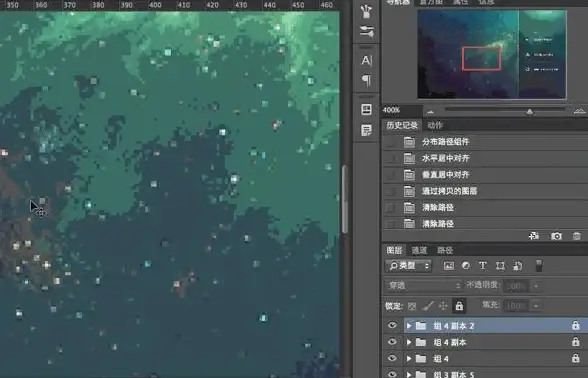The width and height of the screenshot is (588, 378).
Task: Open the fill 填充 slider arrow
Action: pyautogui.click(x=536, y=306)
